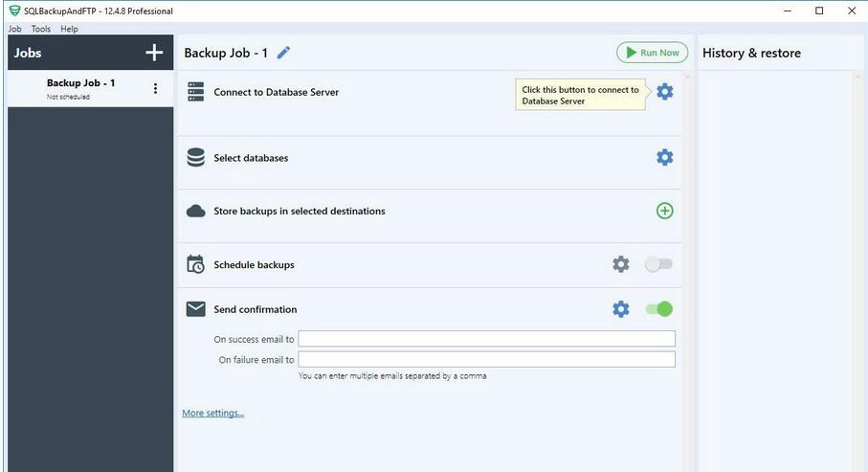Open Send confirmation gear settings

point(621,308)
